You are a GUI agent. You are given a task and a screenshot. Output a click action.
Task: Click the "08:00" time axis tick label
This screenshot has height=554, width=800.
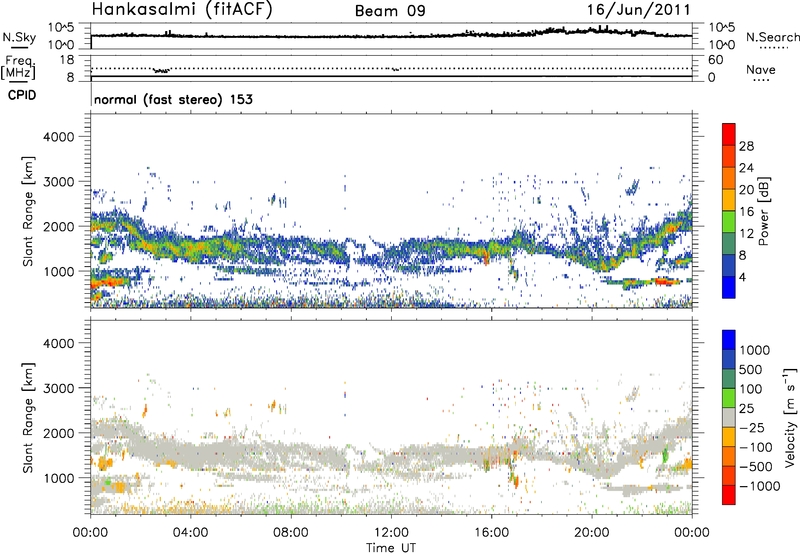pos(290,533)
